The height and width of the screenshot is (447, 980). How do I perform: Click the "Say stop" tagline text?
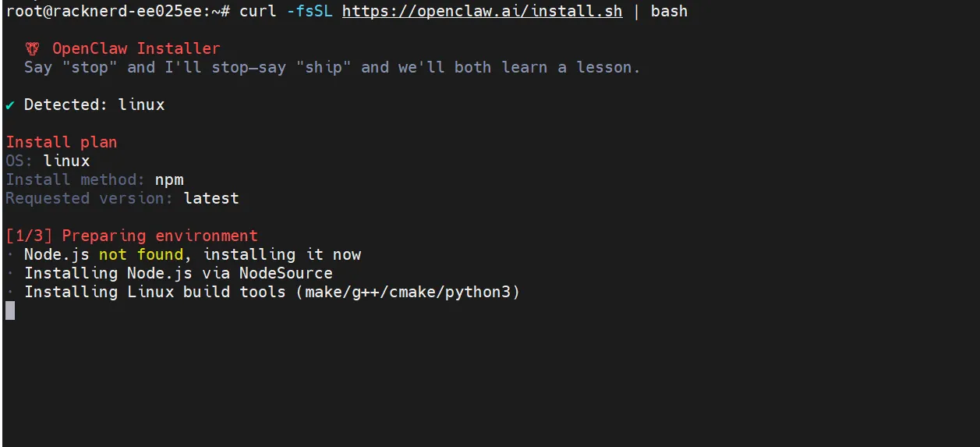tap(332, 67)
